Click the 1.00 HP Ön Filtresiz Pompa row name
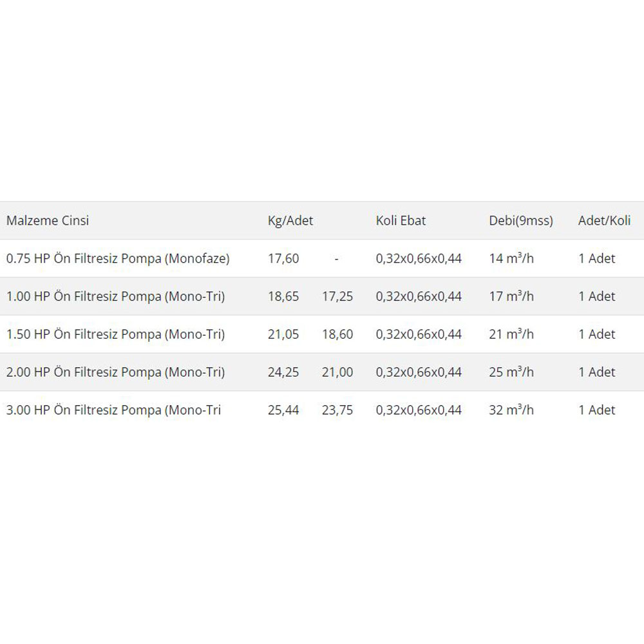Image resolution: width=644 pixels, height=644 pixels. (115, 296)
